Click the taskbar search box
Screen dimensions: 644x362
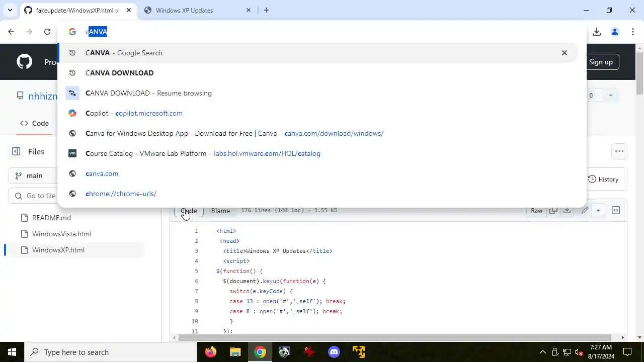pyautogui.click(x=111, y=352)
